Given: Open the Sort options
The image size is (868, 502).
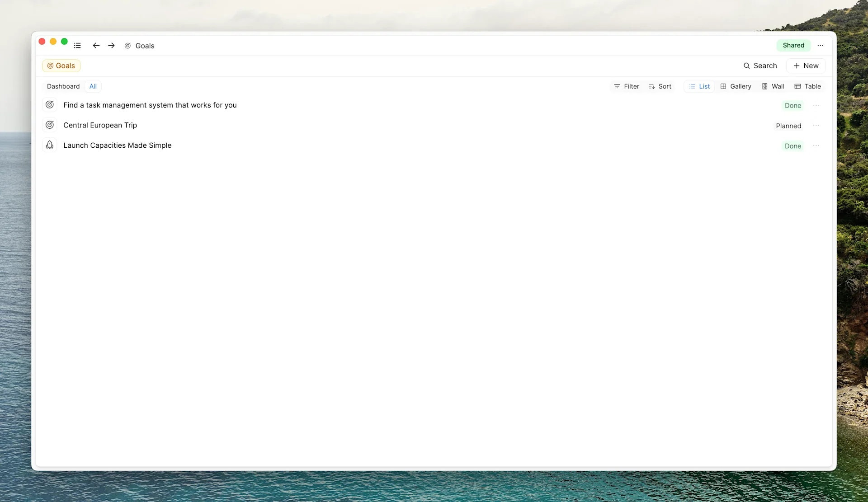Looking at the screenshot, I should [x=660, y=86].
